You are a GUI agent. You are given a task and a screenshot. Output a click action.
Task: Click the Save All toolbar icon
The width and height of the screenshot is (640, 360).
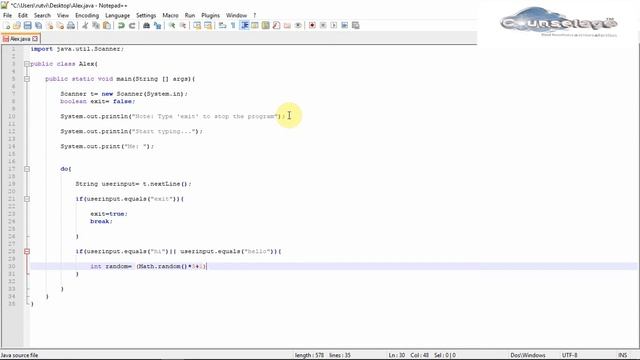[38, 25]
